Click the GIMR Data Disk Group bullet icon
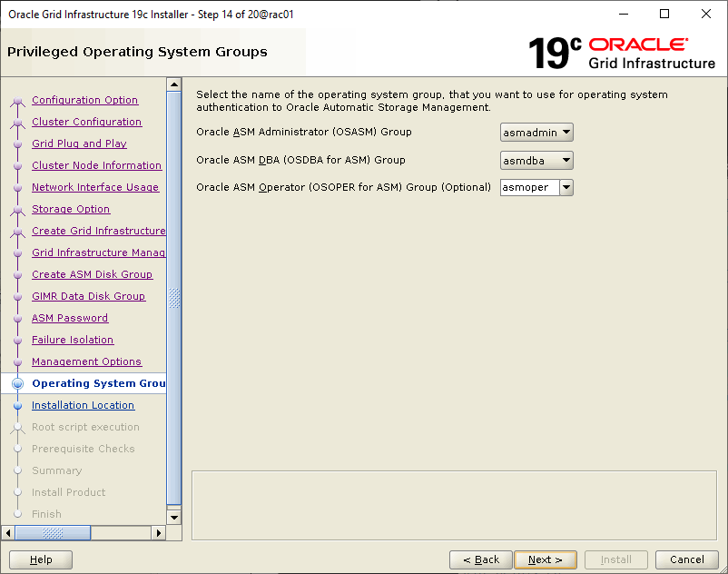Screen dimensions: 728x574 point(17,297)
